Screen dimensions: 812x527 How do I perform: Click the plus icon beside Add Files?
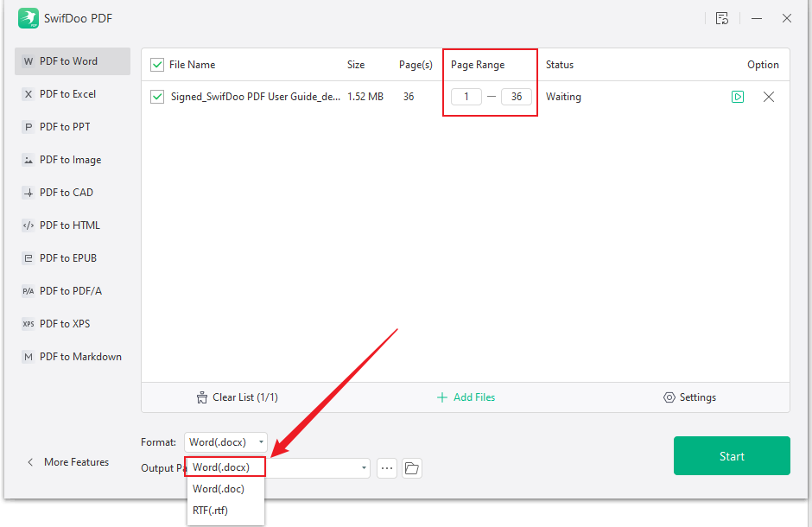pyautogui.click(x=441, y=397)
